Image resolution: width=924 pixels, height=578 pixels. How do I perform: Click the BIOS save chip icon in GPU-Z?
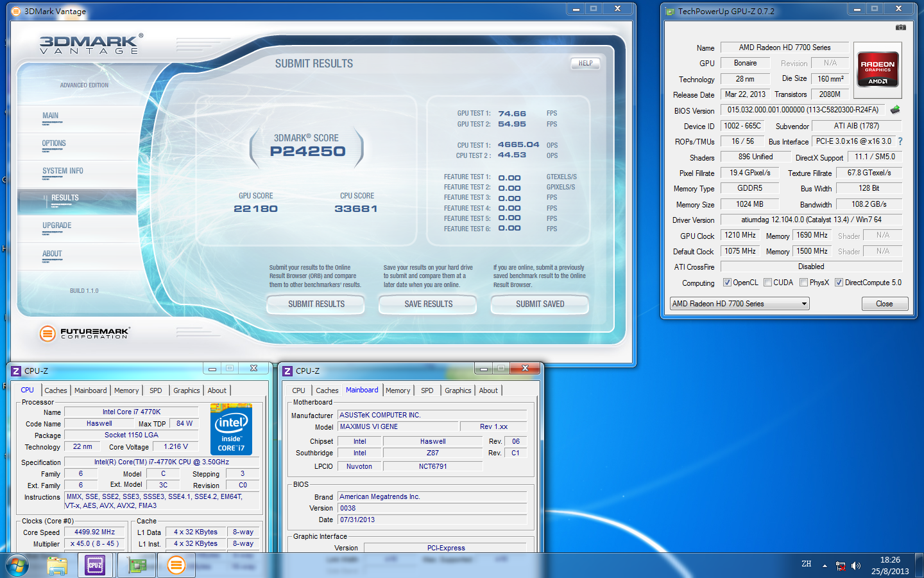(x=895, y=110)
